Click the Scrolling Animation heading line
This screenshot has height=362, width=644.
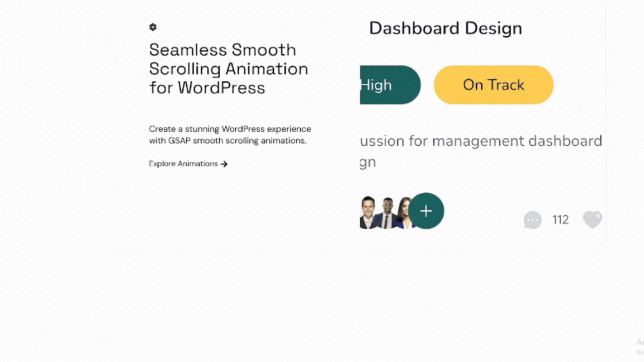(228, 69)
